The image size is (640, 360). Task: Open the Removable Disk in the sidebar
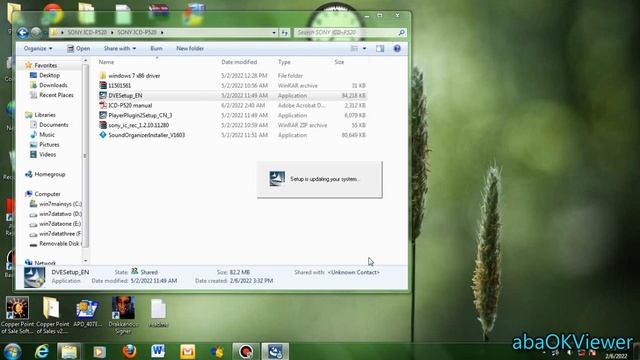pyautogui.click(x=59, y=244)
